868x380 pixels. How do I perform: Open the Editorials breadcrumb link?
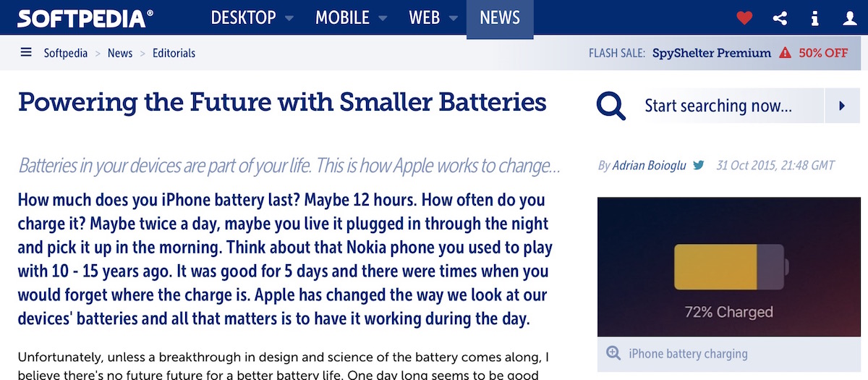(x=174, y=53)
